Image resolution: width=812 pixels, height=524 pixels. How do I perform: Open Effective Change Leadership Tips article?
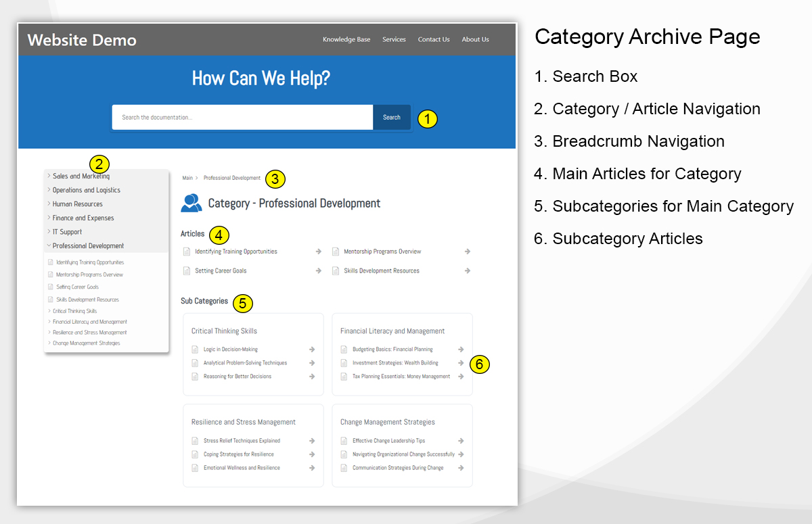click(x=389, y=441)
